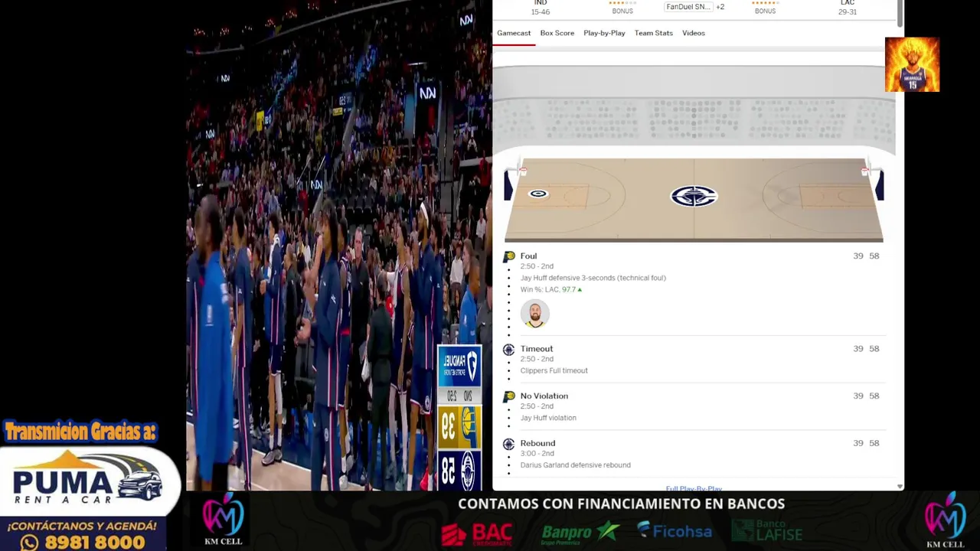The image size is (980, 551).
Task: Click the 'Jay Huff violation' description
Action: (548, 418)
